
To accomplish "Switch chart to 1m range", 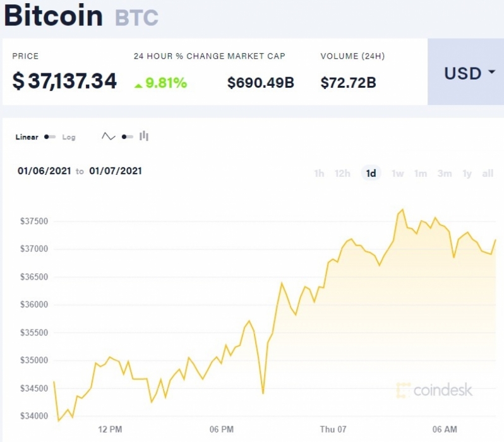I will click(421, 174).
